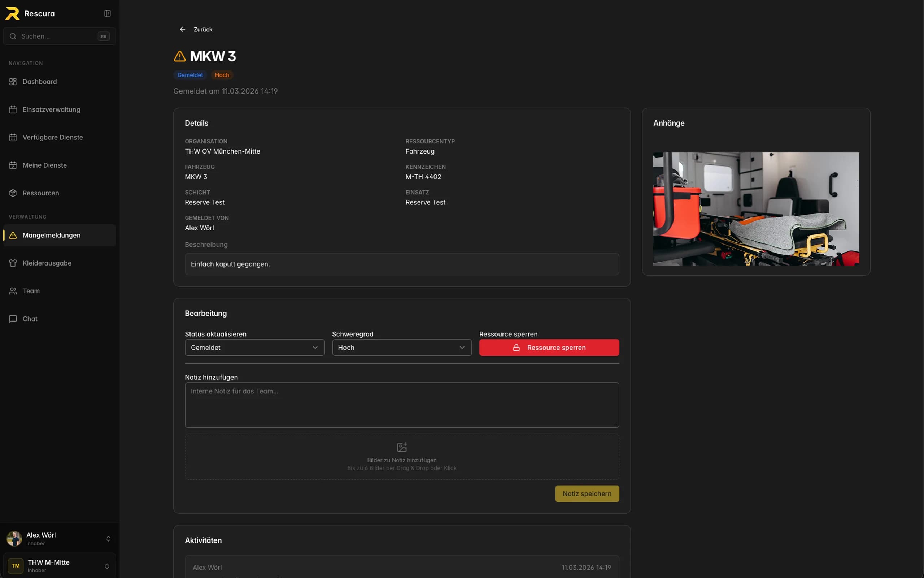Click the warning icon beside MKW 3 title
924x578 pixels.
[x=179, y=56]
